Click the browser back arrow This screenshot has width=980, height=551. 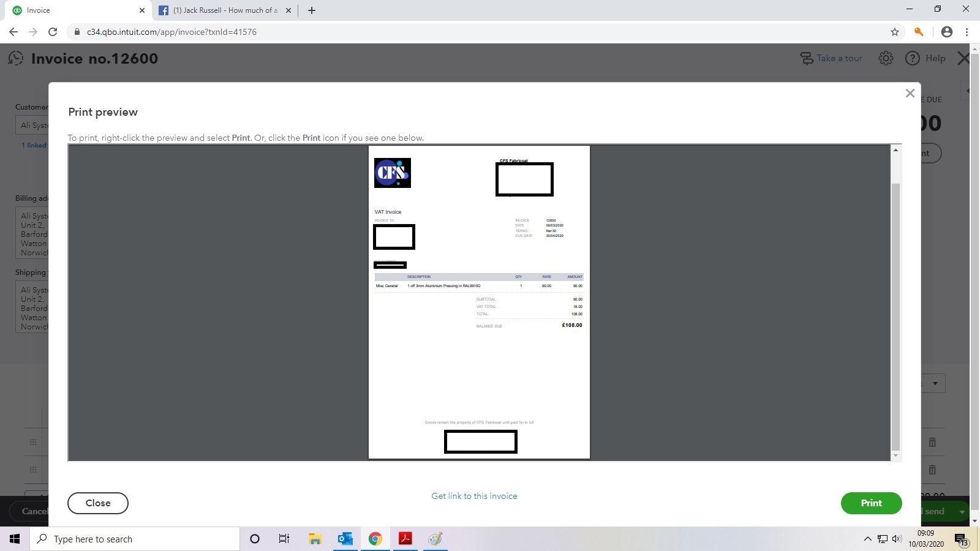[13, 32]
